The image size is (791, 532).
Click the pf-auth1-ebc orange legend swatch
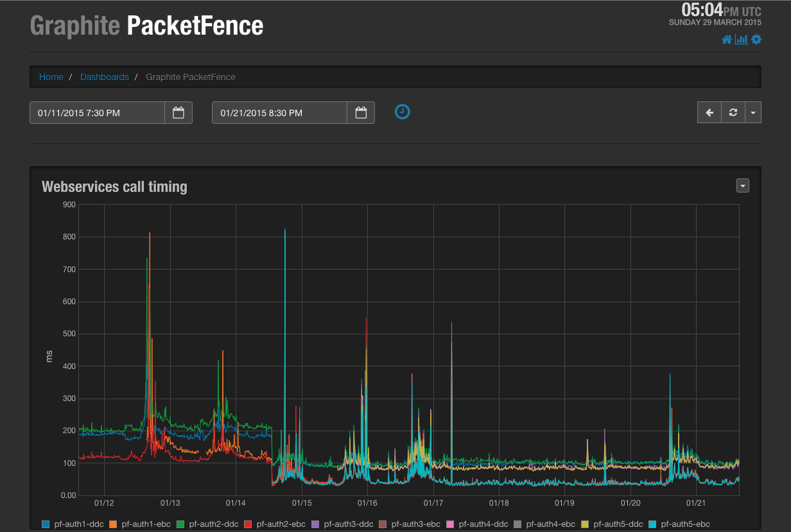[x=113, y=524]
